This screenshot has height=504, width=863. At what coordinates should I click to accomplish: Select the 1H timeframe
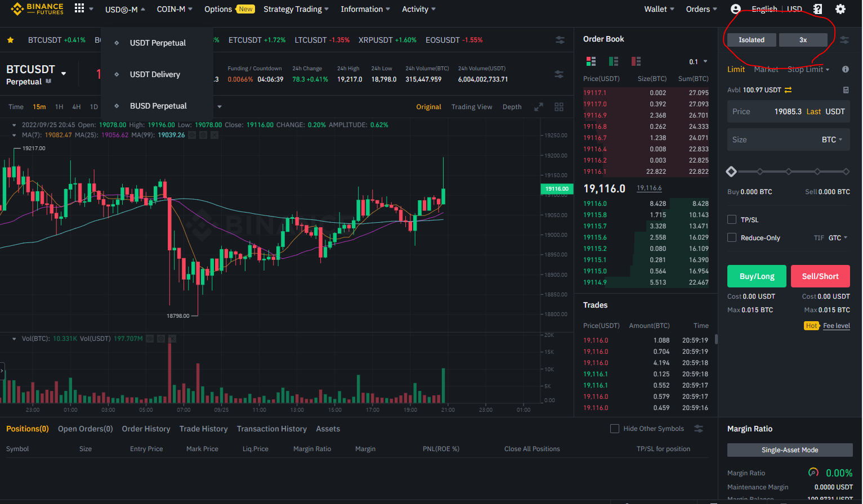click(59, 107)
